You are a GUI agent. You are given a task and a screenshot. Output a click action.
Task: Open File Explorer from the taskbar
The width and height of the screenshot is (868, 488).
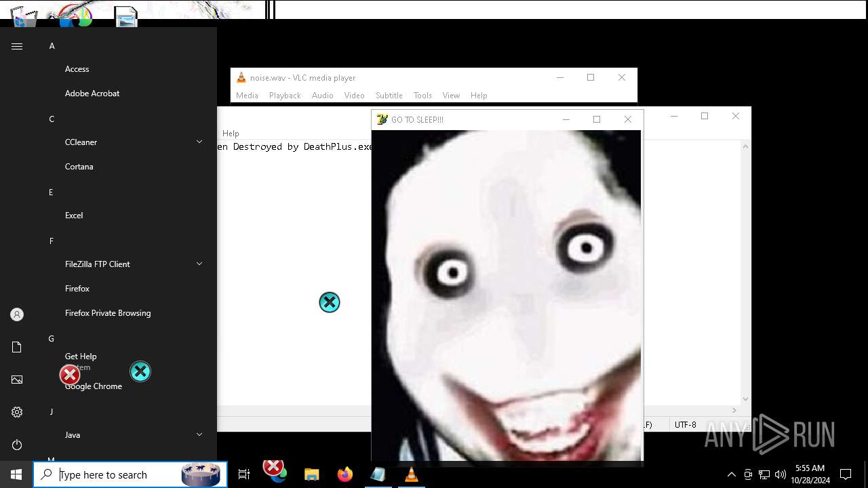click(311, 474)
